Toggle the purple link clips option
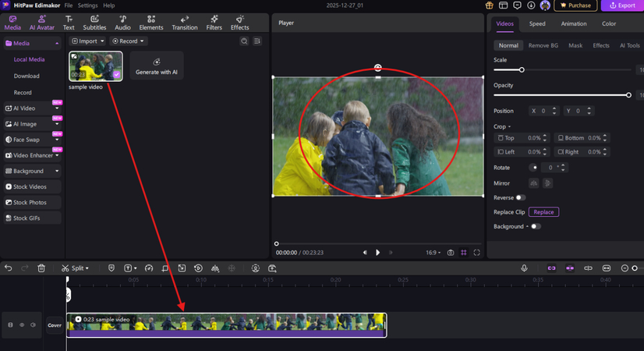Viewport: 644px width, 351px height. [x=551, y=268]
